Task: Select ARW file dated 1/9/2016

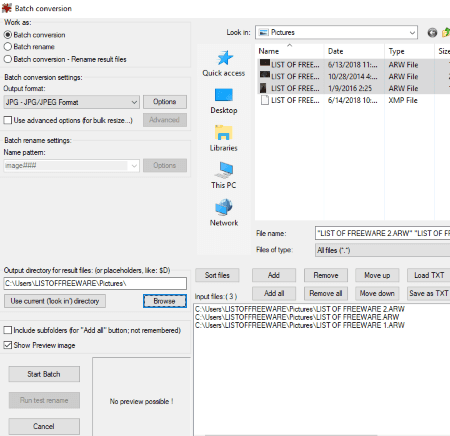Action: click(353, 88)
